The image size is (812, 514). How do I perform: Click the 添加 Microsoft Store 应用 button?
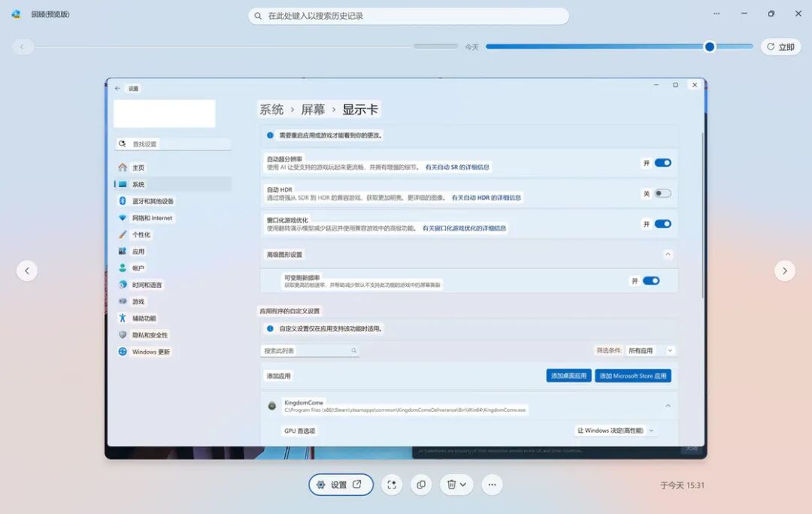point(633,376)
